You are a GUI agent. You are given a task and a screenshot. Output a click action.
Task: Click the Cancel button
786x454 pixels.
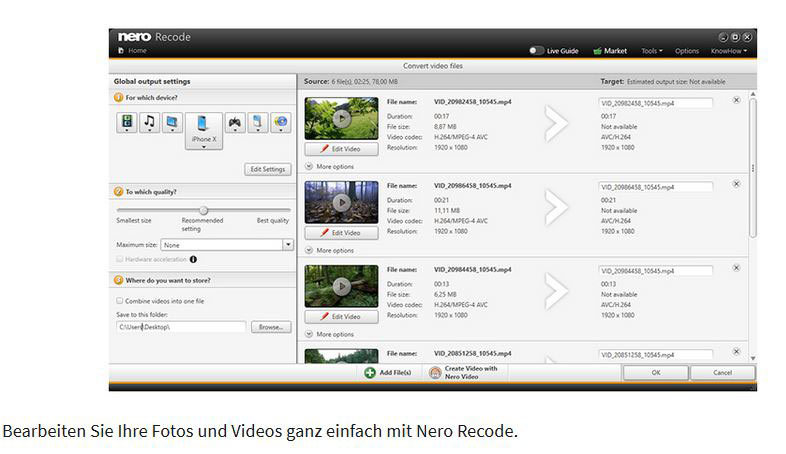pos(722,372)
